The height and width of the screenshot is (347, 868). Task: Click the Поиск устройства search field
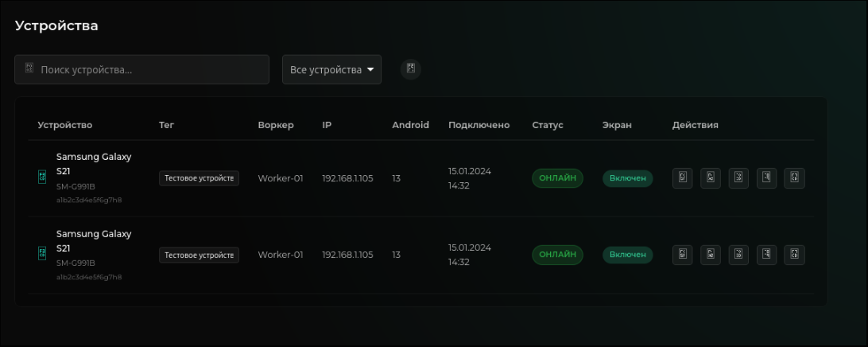click(143, 70)
